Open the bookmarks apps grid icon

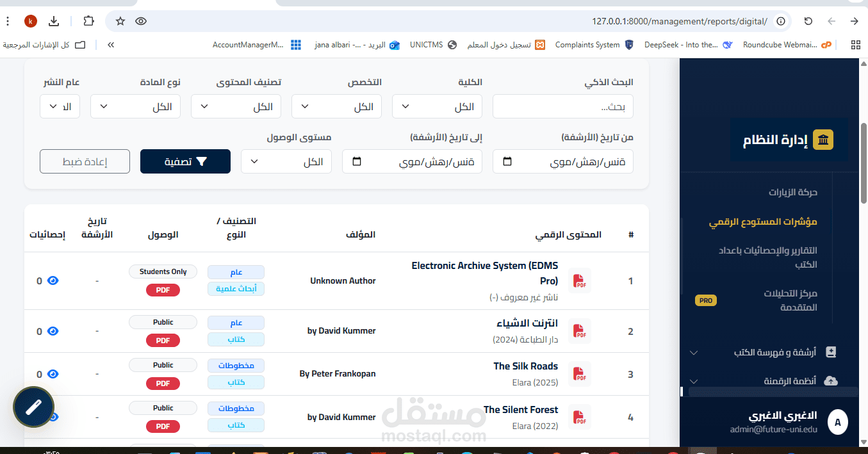pos(855,45)
